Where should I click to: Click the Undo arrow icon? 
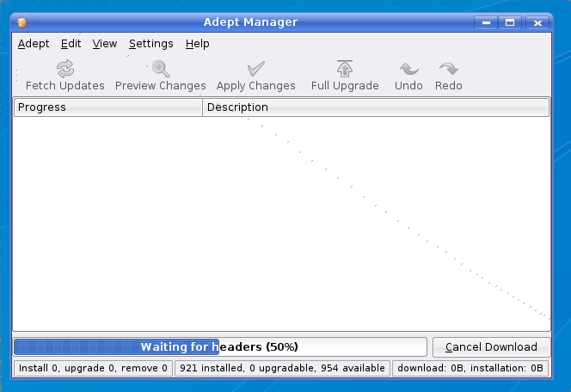coord(408,70)
